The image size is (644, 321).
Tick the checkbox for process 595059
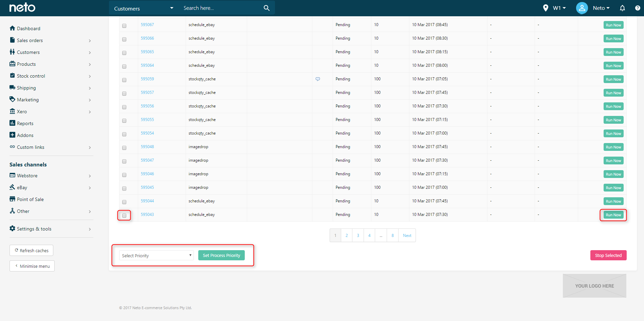124,80
